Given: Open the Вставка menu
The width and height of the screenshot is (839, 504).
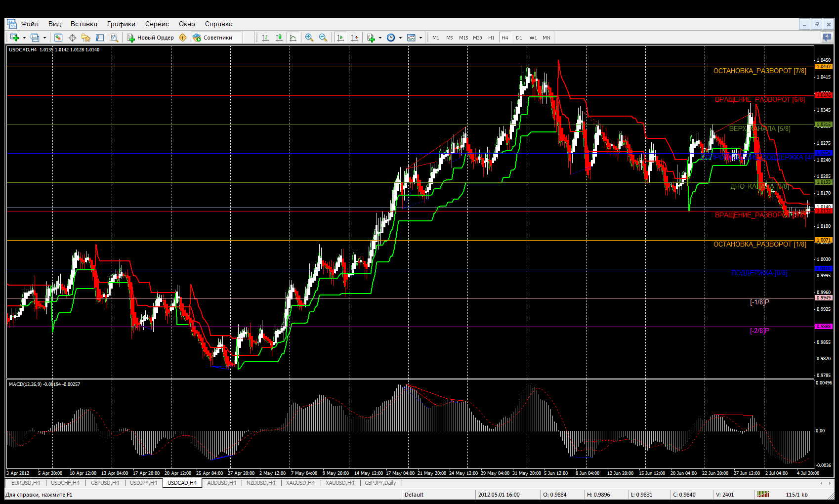Looking at the screenshot, I should [x=84, y=24].
